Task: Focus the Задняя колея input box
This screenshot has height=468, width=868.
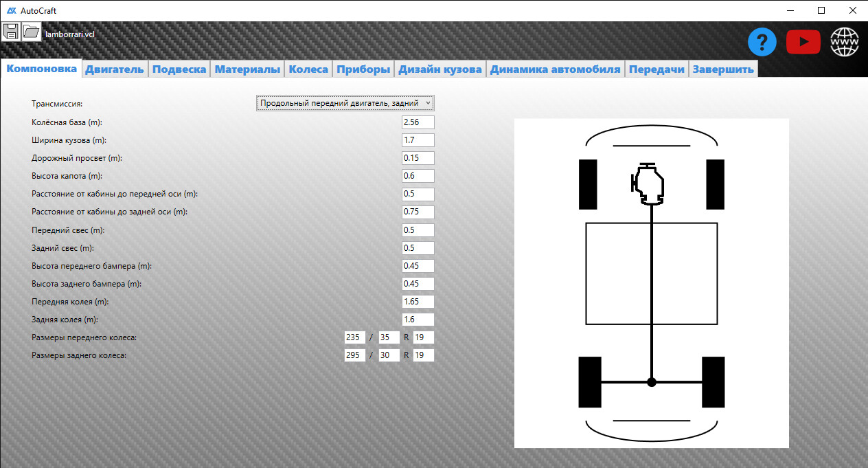Action: pos(418,320)
